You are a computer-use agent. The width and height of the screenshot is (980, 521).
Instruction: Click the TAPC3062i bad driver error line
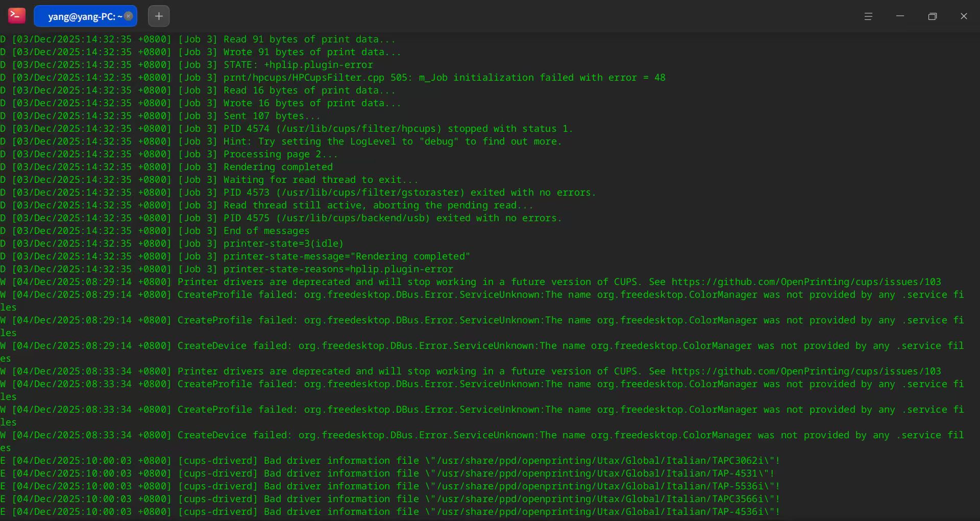click(390, 461)
